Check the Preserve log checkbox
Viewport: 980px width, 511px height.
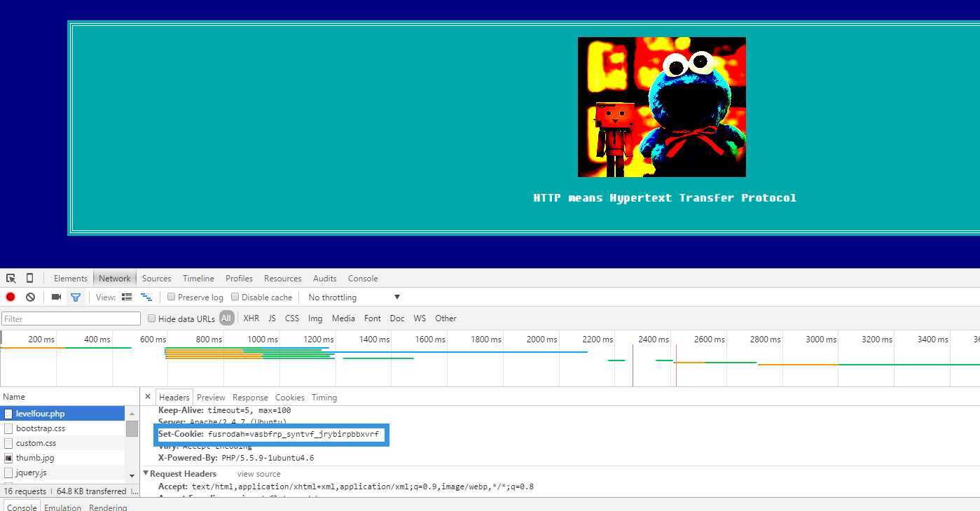[171, 297]
